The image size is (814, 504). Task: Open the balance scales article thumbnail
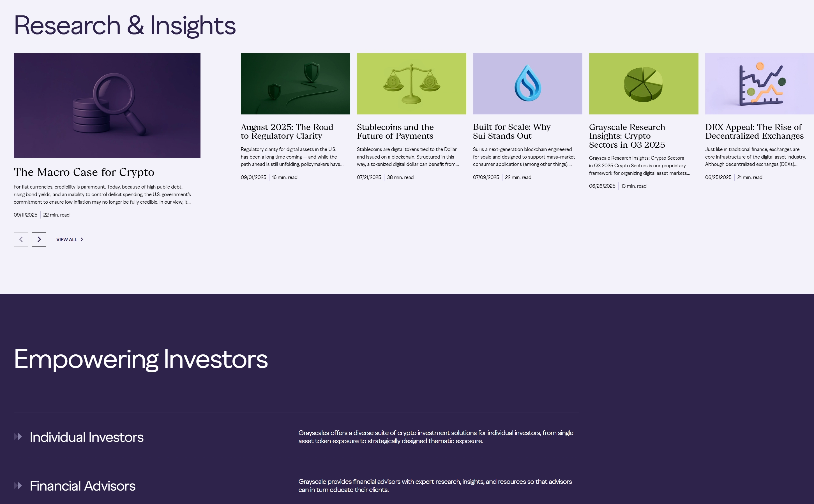point(411,84)
